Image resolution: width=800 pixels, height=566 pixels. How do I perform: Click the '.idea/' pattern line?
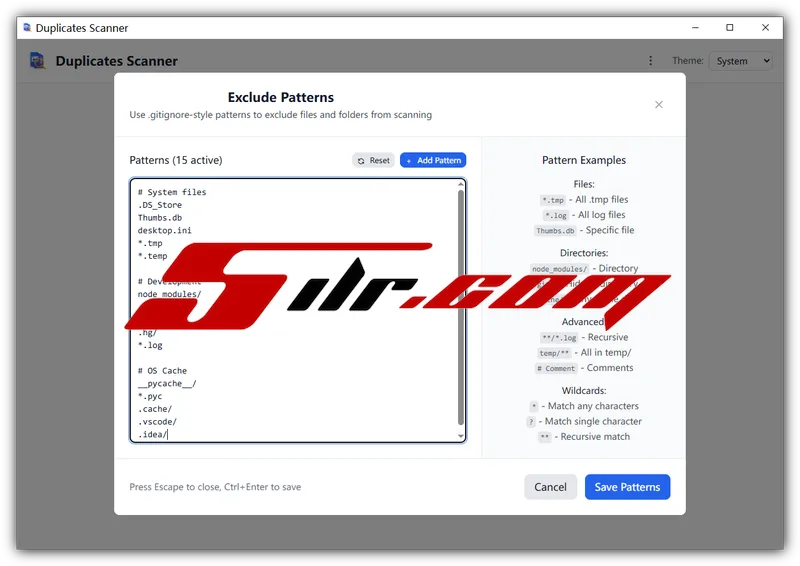(x=153, y=435)
